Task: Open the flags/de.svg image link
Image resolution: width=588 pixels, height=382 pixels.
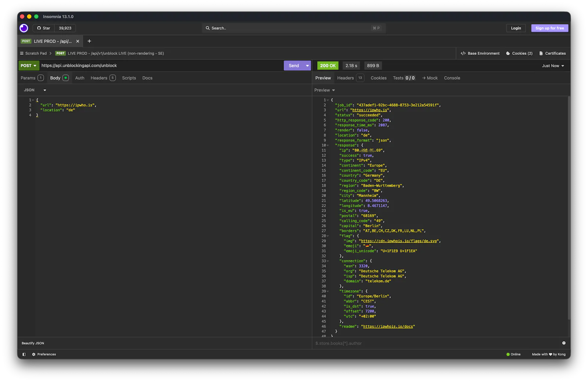Action: [399, 241]
